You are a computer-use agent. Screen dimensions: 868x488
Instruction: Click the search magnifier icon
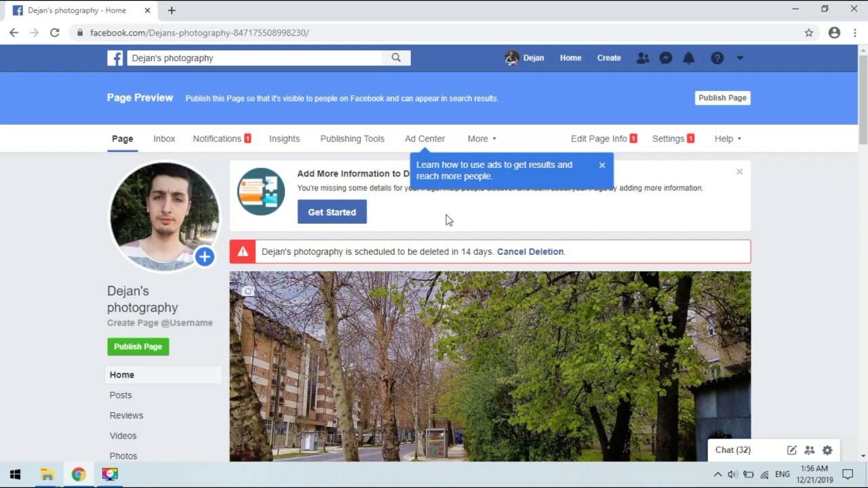click(x=396, y=58)
